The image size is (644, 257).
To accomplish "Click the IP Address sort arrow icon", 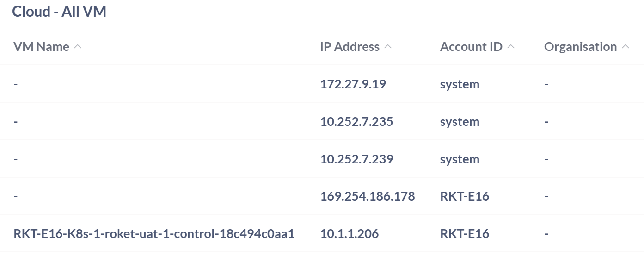I will (388, 47).
